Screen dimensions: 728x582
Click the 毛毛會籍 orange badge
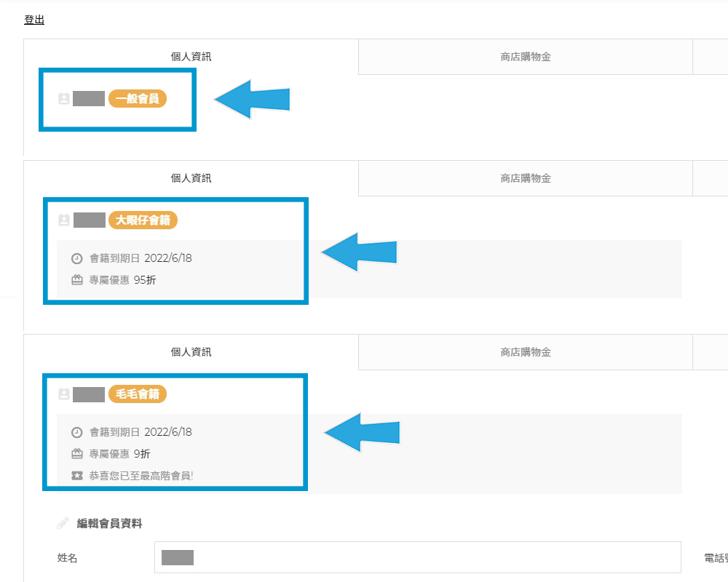pyautogui.click(x=138, y=394)
